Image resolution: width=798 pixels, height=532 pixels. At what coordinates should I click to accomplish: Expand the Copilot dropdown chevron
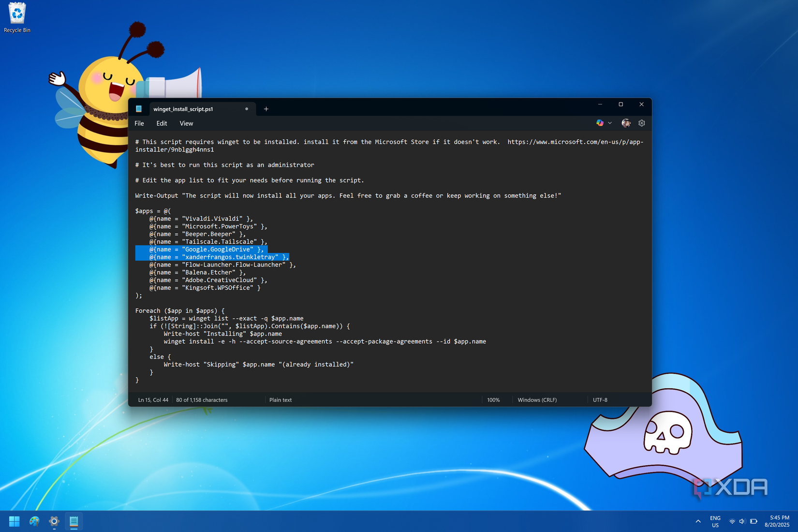pos(610,123)
